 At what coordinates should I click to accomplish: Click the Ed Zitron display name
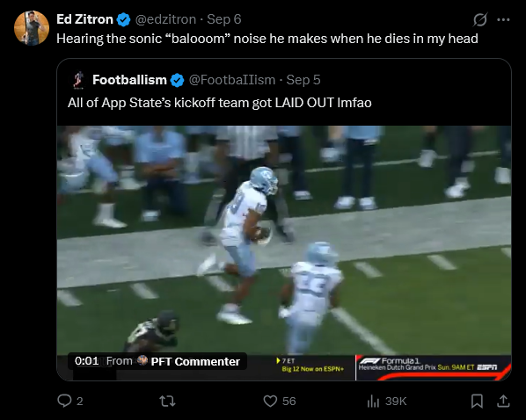(84, 19)
